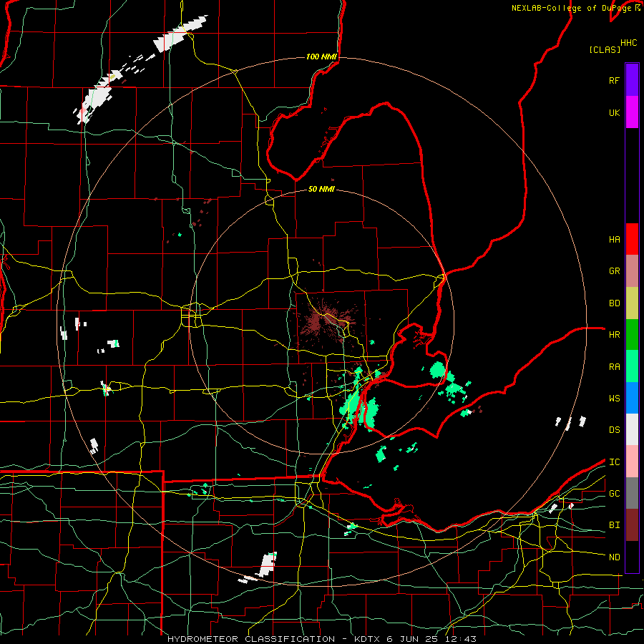644x644 pixels.
Task: Click the RF legend label
Action: pos(615,80)
